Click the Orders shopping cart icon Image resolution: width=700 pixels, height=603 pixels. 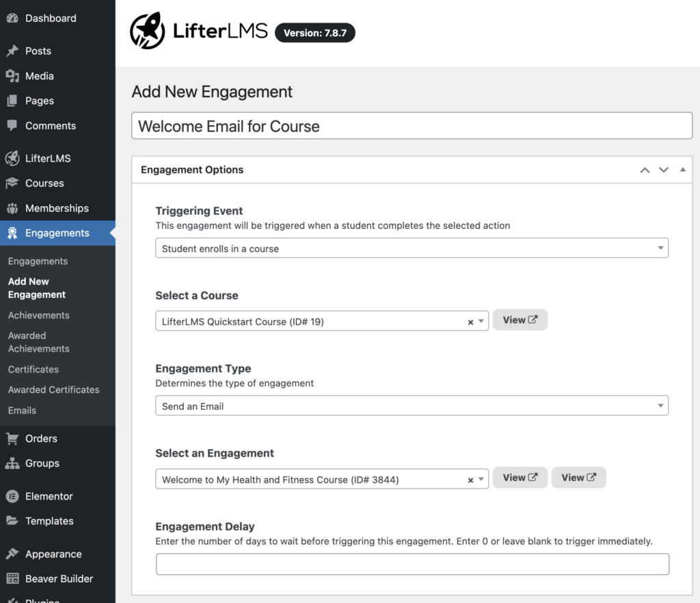point(12,439)
